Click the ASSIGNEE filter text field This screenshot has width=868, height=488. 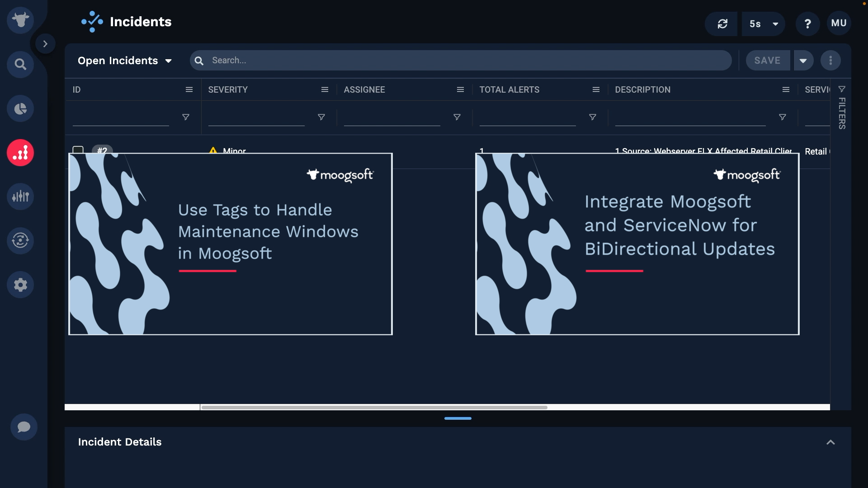pos(392,117)
